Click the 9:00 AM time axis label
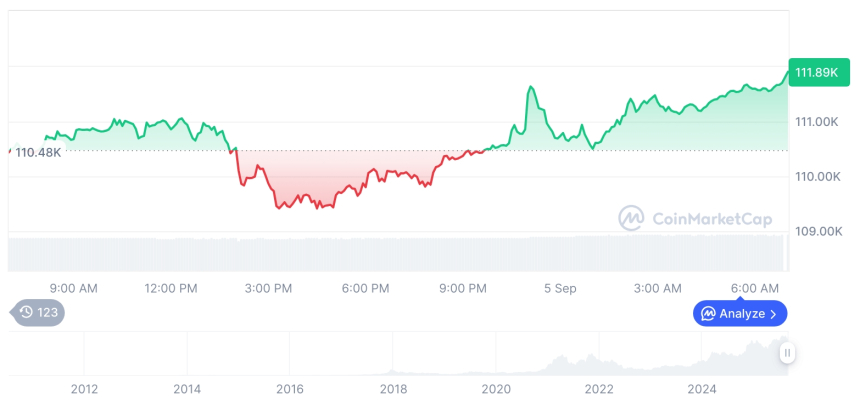The width and height of the screenshot is (860, 401). [x=73, y=289]
